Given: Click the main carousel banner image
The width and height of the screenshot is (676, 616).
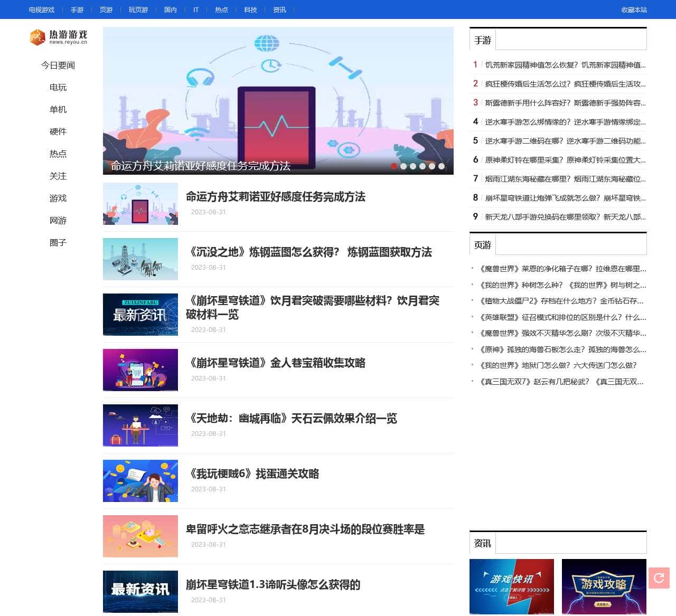Looking at the screenshot, I should click(x=278, y=101).
